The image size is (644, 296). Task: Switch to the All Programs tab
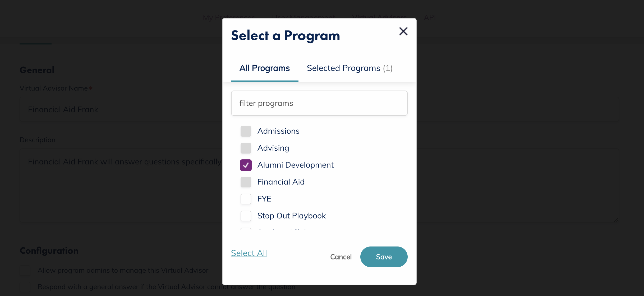264,68
